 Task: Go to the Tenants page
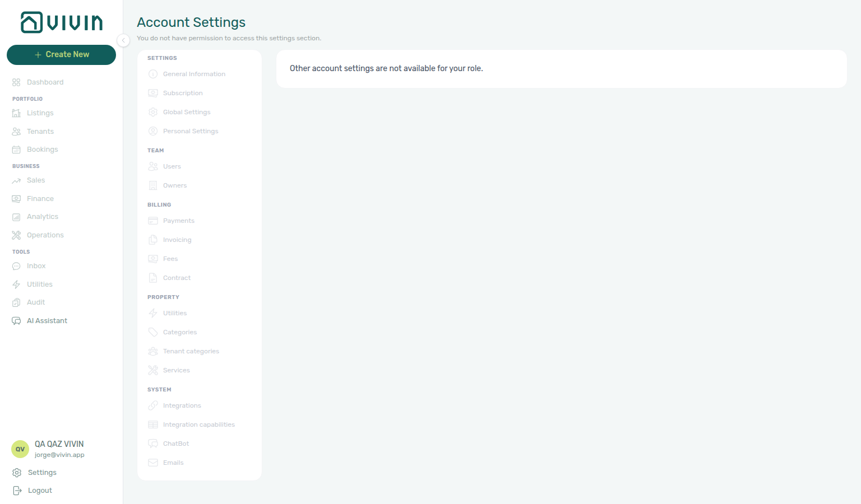point(40,132)
